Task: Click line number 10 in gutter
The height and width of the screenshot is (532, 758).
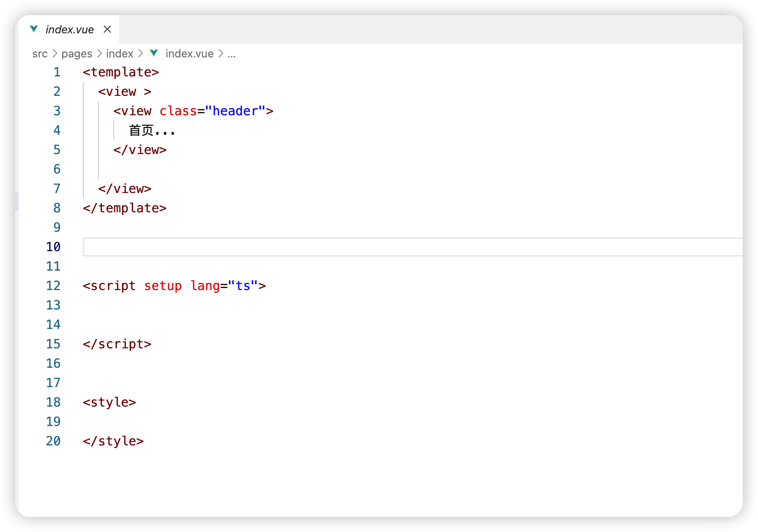Action: (53, 247)
